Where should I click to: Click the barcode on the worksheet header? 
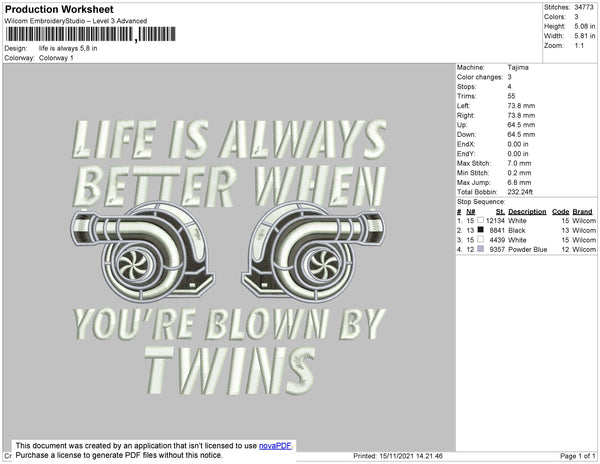pos(91,34)
